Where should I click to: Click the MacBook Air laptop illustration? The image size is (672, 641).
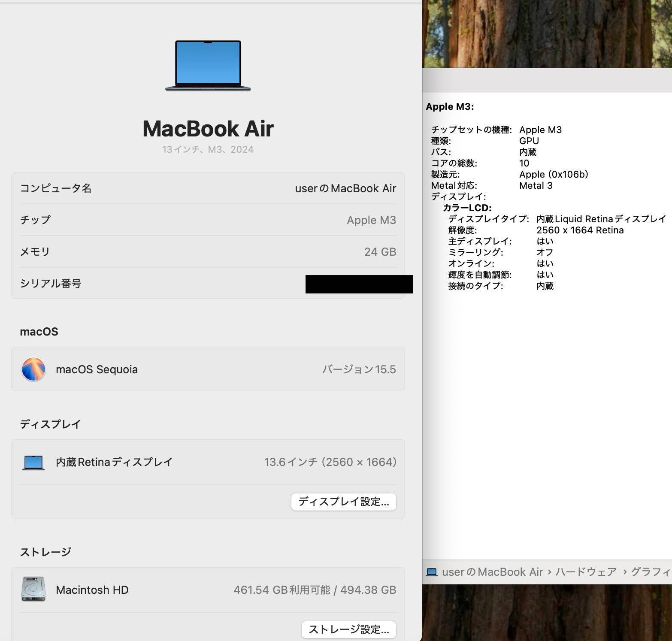coord(208,65)
